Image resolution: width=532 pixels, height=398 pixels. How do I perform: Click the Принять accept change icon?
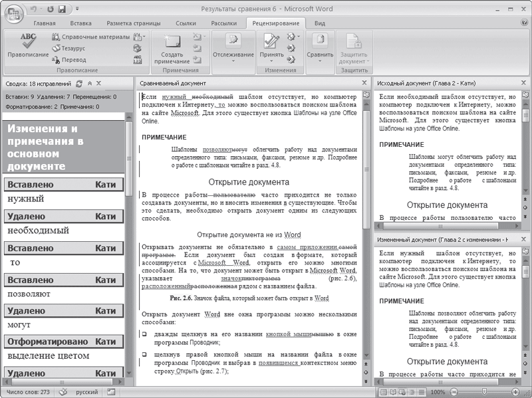271,41
